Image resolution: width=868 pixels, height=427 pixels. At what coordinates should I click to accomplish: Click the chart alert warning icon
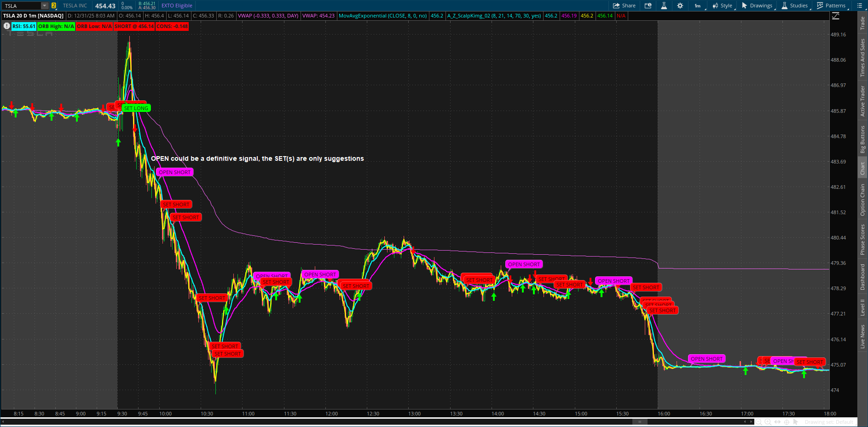6,26
